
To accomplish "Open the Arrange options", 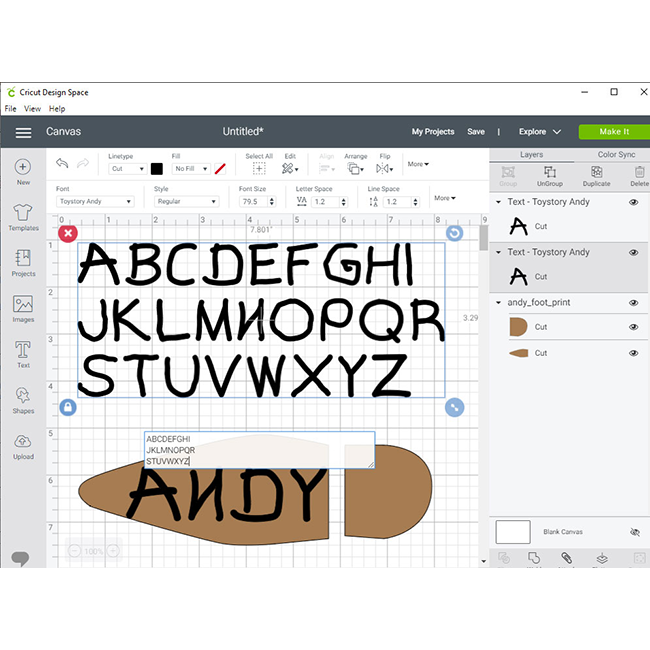I will [356, 168].
